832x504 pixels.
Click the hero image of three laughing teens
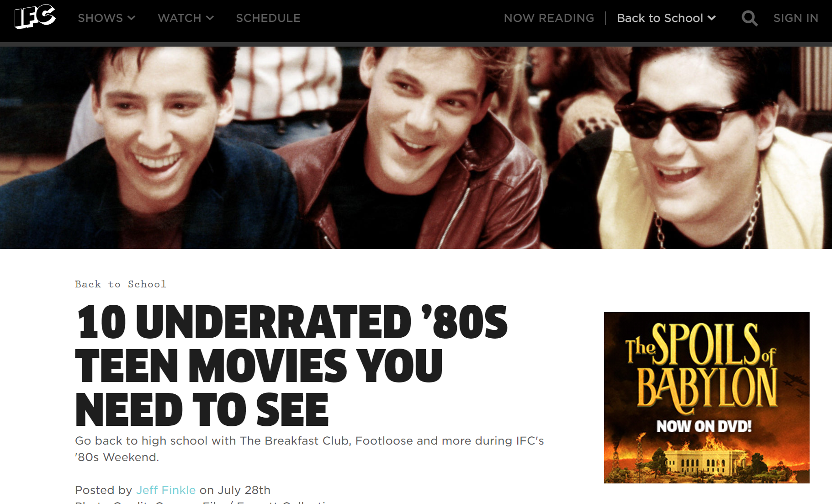coord(416,148)
